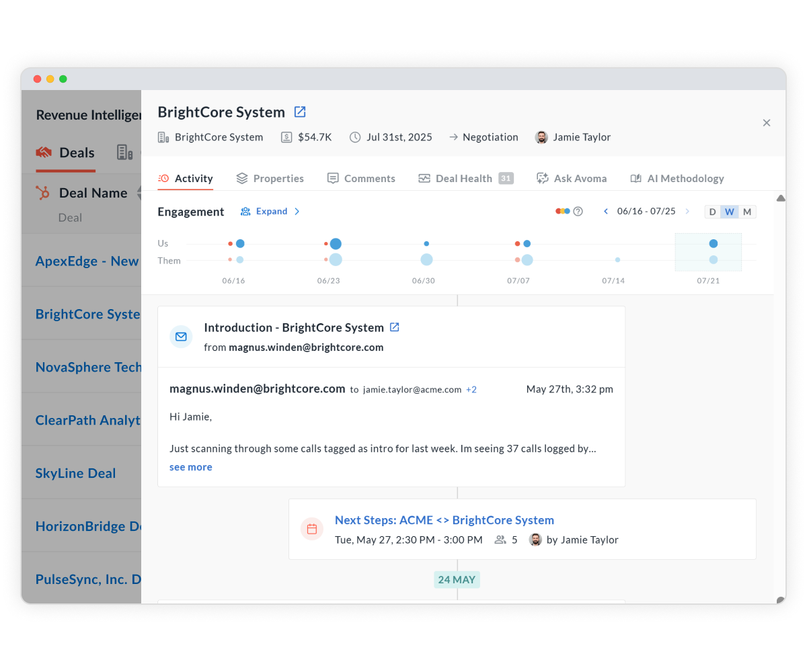The width and height of the screenshot is (807, 672).
Task: Click Jamie Taylor's avatar in deal header
Action: pos(541,137)
